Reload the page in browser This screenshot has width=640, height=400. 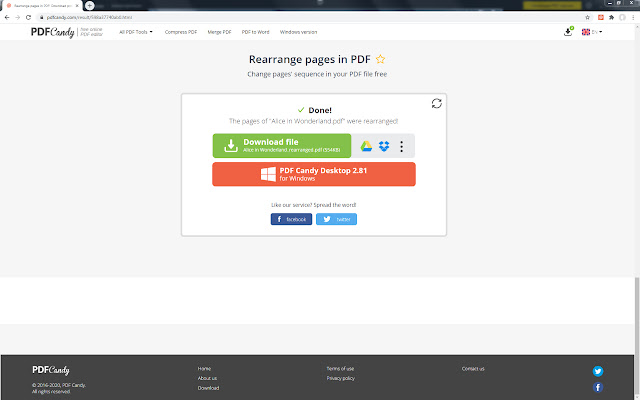[28, 17]
